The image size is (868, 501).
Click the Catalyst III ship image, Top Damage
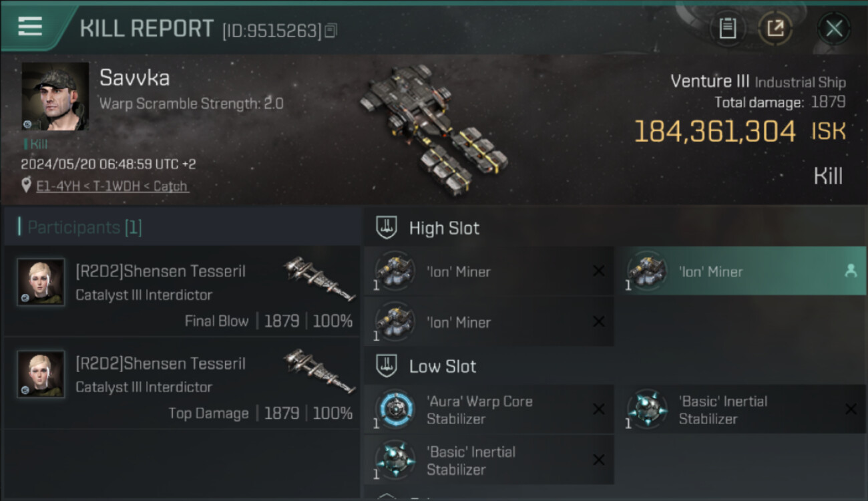click(320, 370)
